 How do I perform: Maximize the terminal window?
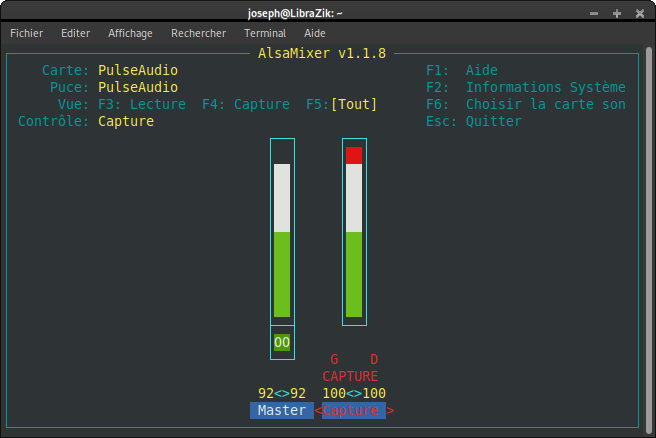(617, 13)
